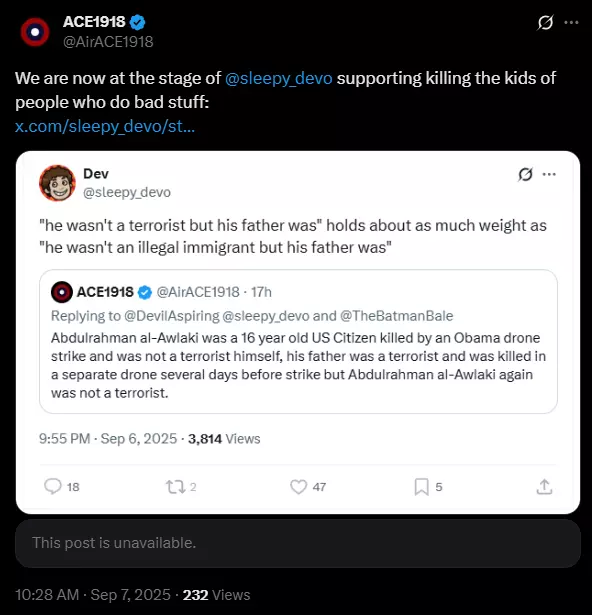Click Dev's cartoon avatar picture
The width and height of the screenshot is (592, 615).
click(57, 183)
